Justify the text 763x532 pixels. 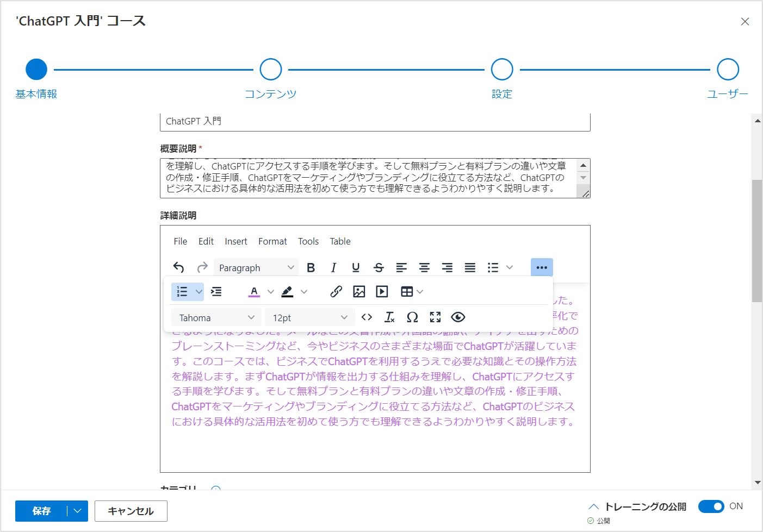[470, 267]
